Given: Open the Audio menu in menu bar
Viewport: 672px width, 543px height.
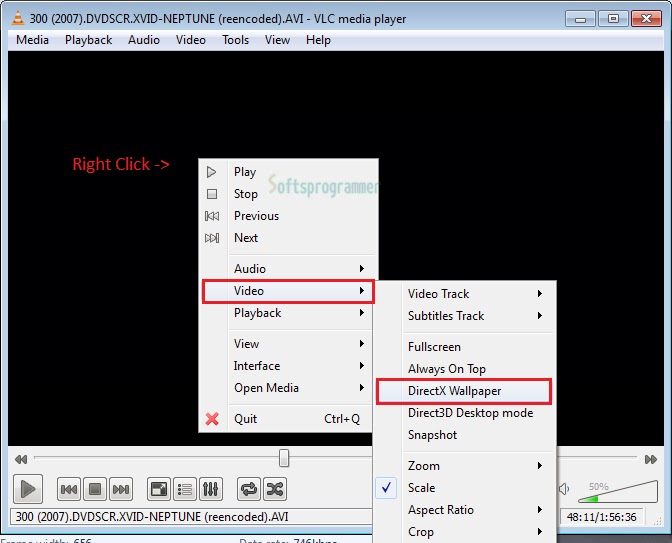Looking at the screenshot, I should pyautogui.click(x=144, y=40).
